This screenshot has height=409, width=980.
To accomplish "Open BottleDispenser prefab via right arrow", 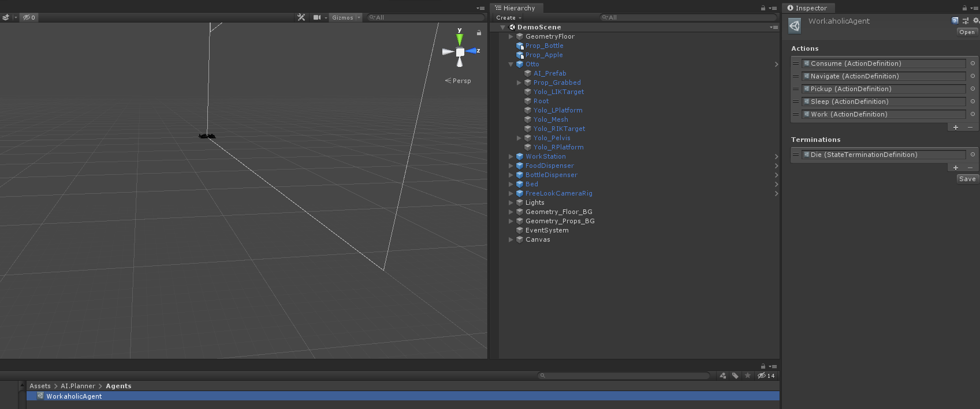I will pos(776,175).
